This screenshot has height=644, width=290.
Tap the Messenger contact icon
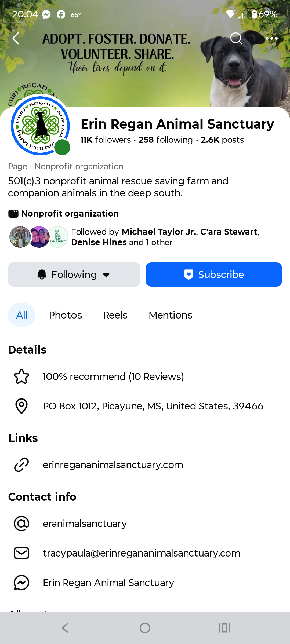coord(21,583)
